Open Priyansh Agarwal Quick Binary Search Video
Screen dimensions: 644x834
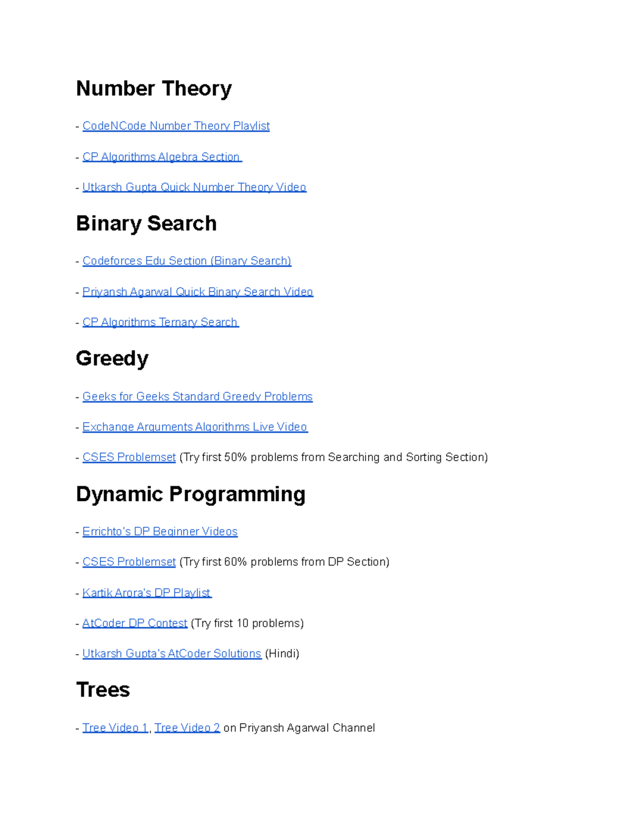click(x=198, y=291)
